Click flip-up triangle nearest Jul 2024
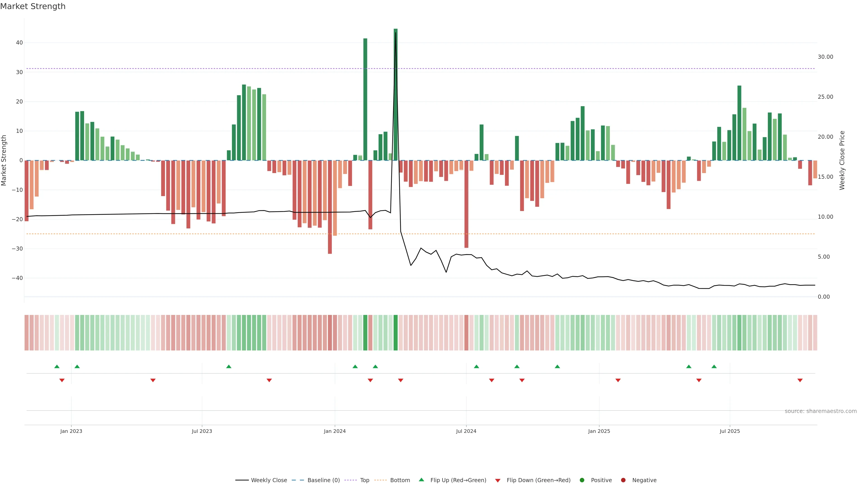The height and width of the screenshot is (488, 868). [x=476, y=366]
